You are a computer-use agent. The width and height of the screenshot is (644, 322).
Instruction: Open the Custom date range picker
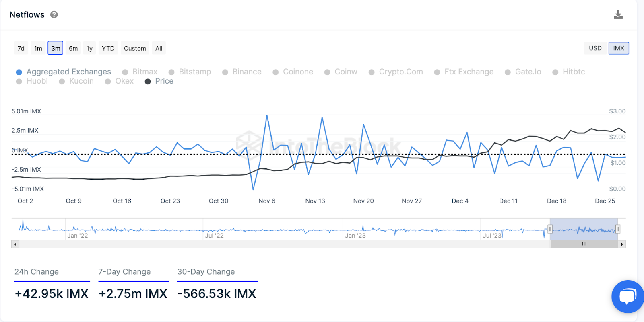pyautogui.click(x=135, y=49)
